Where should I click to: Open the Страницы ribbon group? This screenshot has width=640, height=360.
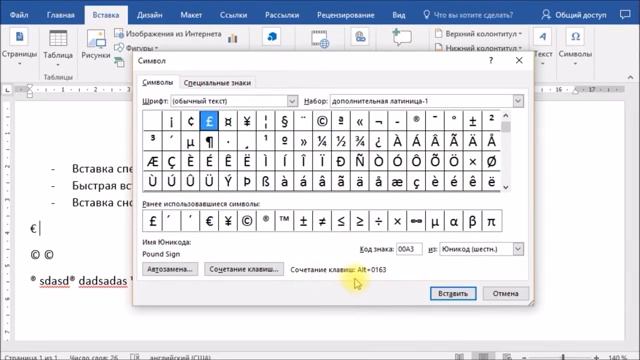click(x=19, y=47)
